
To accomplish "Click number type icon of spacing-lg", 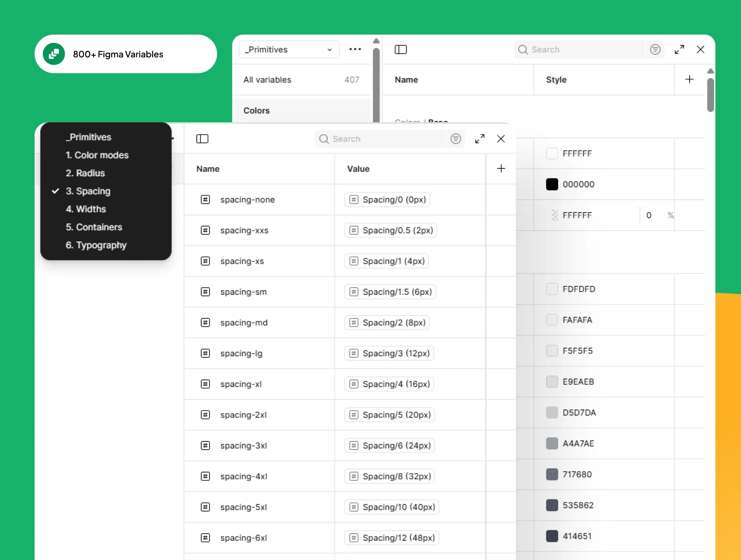I will click(205, 353).
